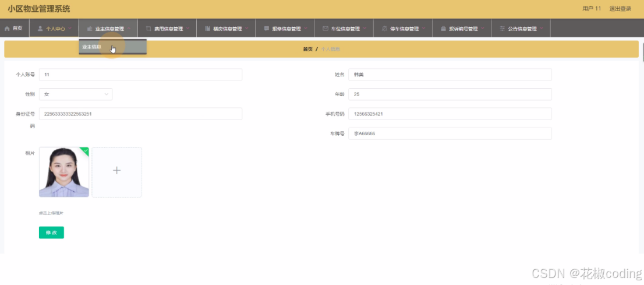The width and height of the screenshot is (644, 285).
Task: Click the icon beside 业主信息管理
Action: [90, 29]
